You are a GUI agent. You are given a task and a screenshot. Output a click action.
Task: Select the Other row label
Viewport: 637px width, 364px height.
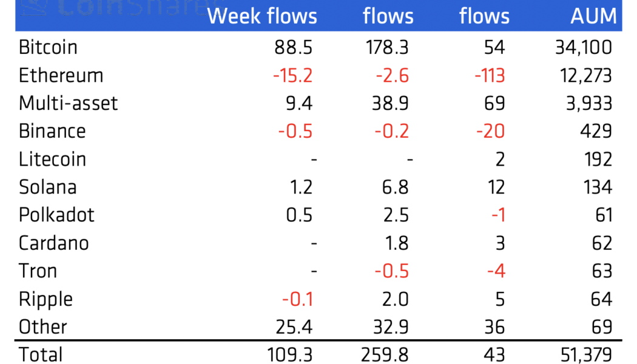point(42,327)
